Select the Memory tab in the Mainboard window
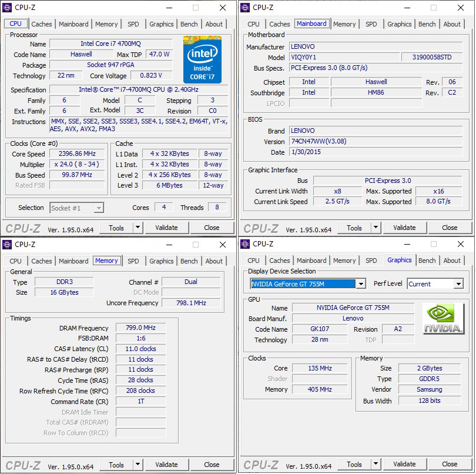 (344, 24)
